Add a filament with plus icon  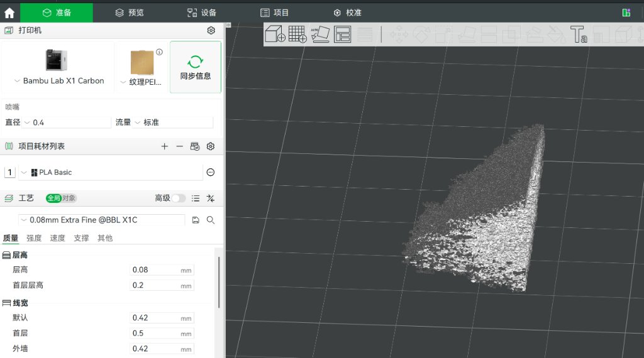click(x=164, y=146)
